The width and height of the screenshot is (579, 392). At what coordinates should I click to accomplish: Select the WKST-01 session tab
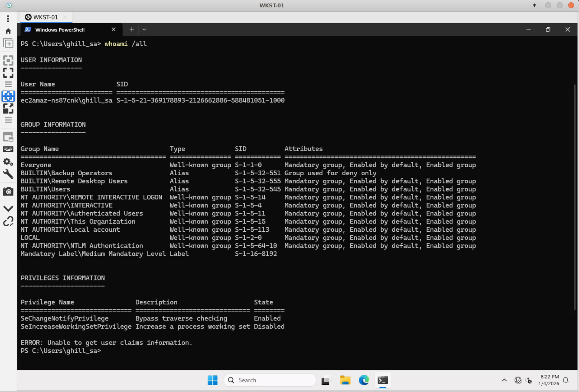pos(46,17)
